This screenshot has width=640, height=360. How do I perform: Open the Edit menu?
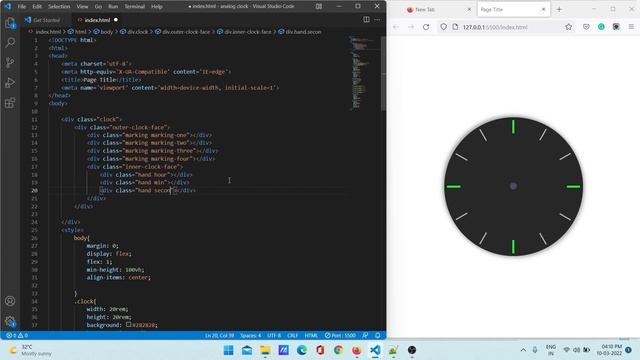37,7
